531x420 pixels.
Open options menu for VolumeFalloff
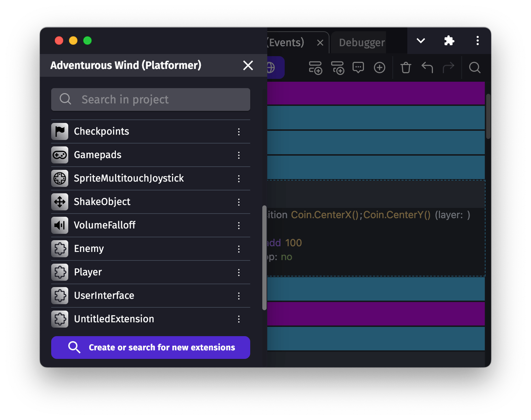click(239, 226)
